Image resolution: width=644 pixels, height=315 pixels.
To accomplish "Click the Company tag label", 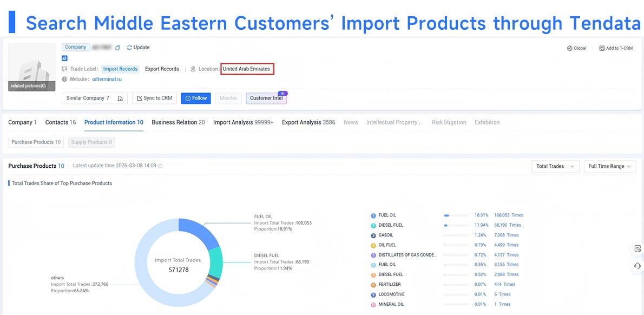I will click(x=76, y=47).
